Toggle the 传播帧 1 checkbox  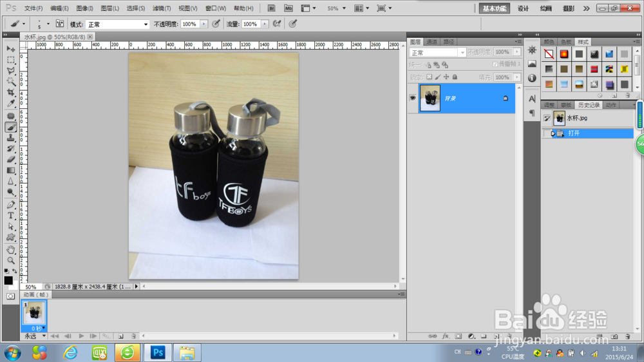point(495,64)
